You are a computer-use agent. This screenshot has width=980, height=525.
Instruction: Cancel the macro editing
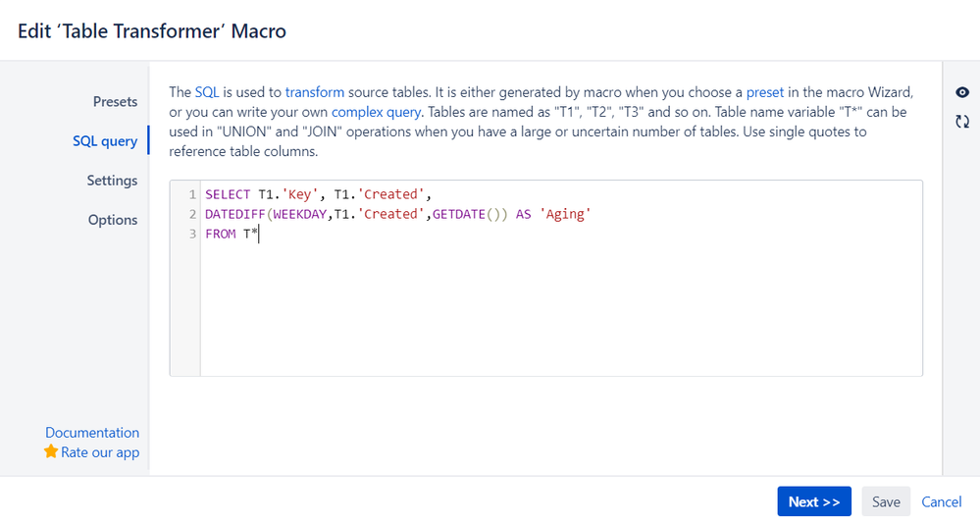(941, 501)
